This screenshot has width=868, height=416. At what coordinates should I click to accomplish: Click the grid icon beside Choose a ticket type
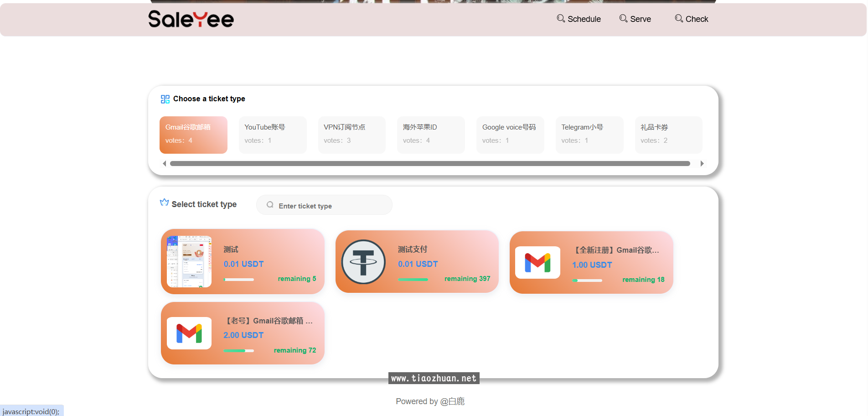point(165,99)
